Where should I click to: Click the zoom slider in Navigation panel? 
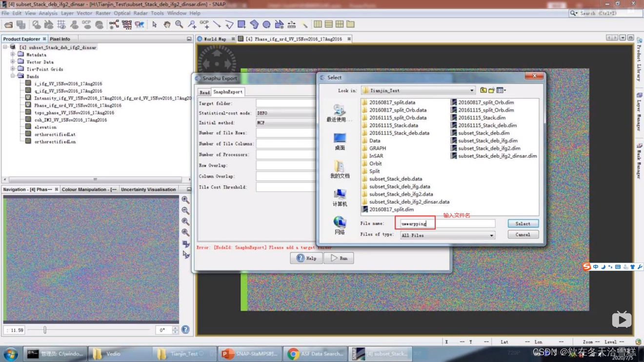[x=45, y=330]
